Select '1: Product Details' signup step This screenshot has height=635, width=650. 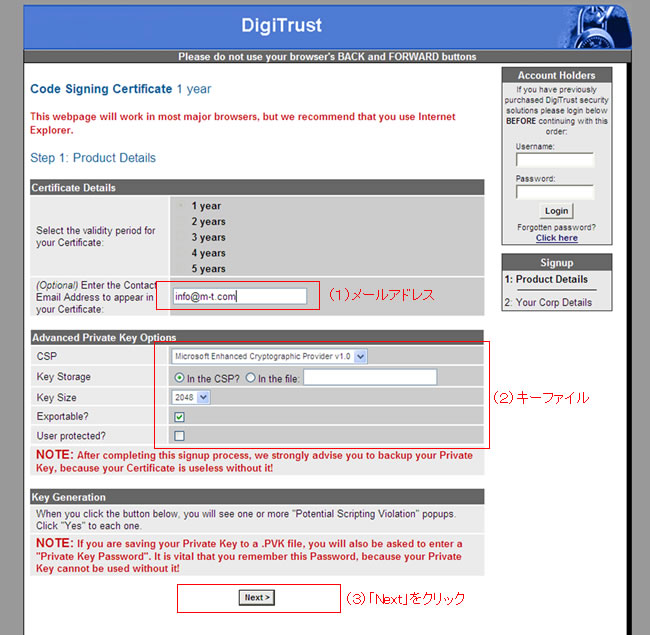point(546,279)
